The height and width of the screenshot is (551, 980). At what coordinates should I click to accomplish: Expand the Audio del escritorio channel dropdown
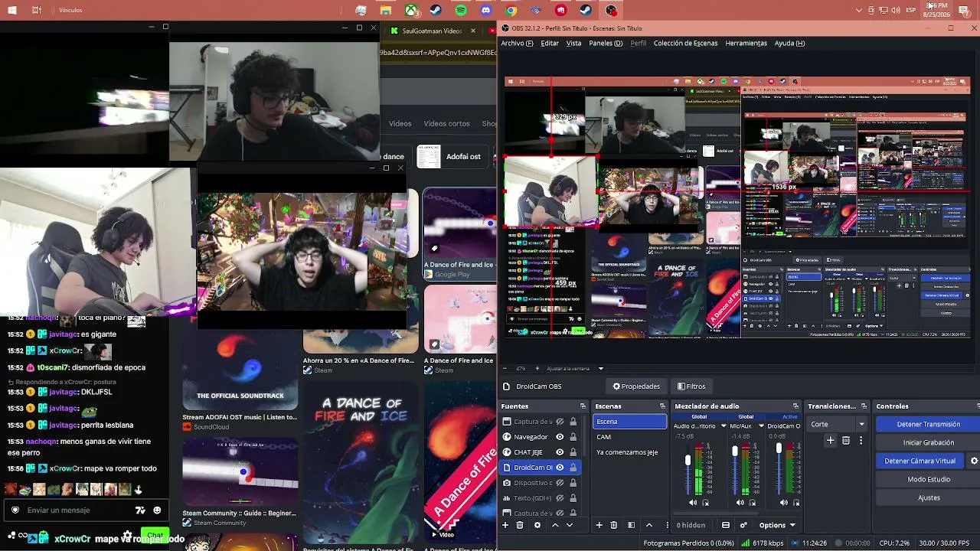pos(723,426)
